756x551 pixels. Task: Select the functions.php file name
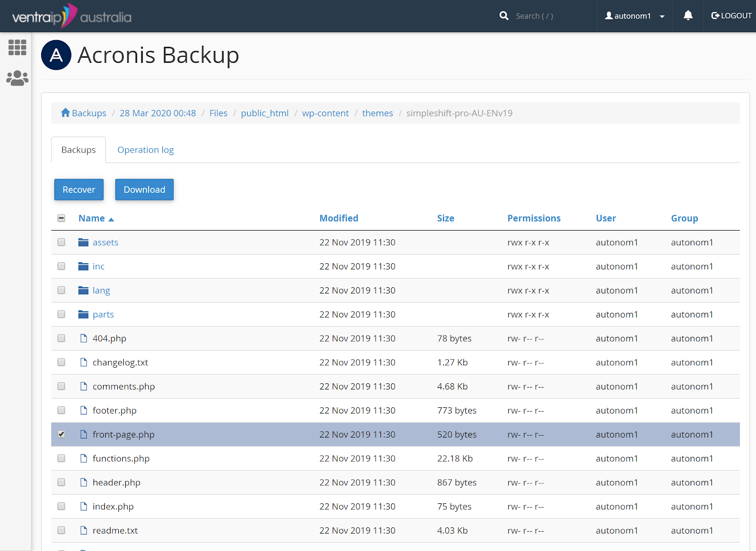121,458
